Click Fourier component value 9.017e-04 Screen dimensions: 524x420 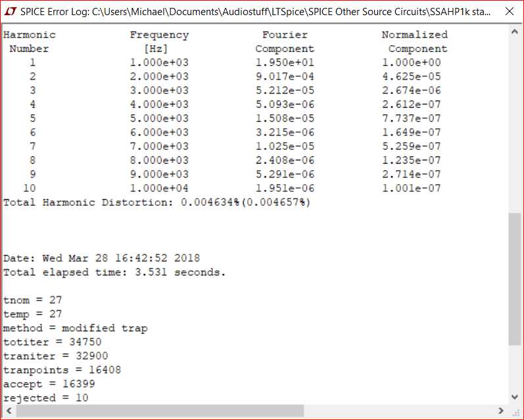point(285,76)
